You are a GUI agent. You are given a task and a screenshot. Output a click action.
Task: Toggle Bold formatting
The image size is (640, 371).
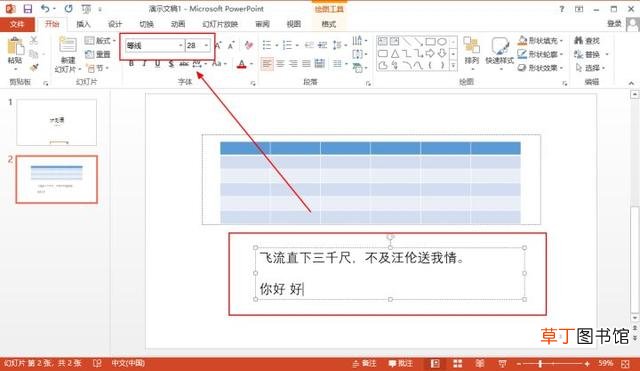coord(131,64)
